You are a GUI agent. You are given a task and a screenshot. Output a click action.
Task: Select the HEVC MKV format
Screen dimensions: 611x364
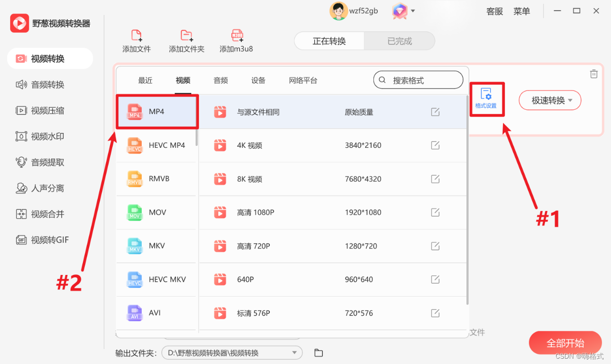156,279
